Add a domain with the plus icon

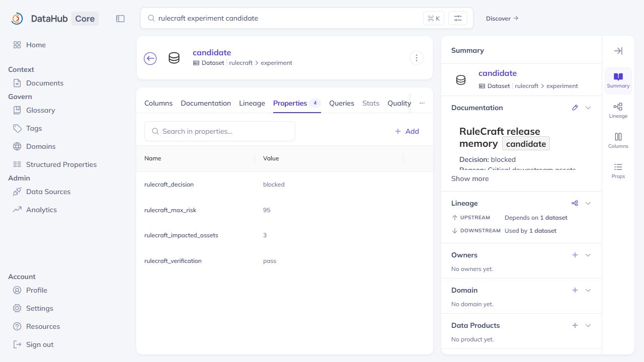tap(575, 290)
